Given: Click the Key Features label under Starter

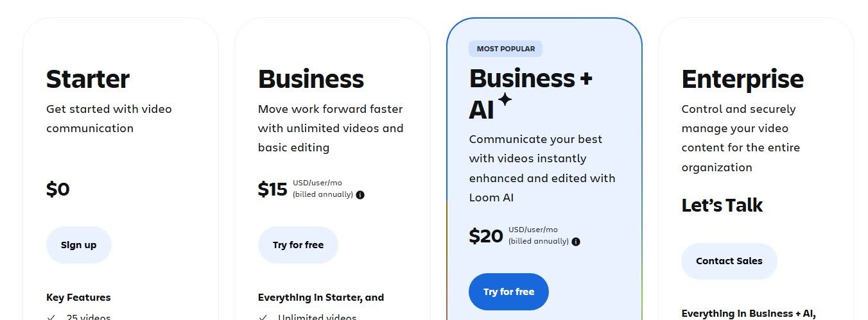Looking at the screenshot, I should pos(78,298).
